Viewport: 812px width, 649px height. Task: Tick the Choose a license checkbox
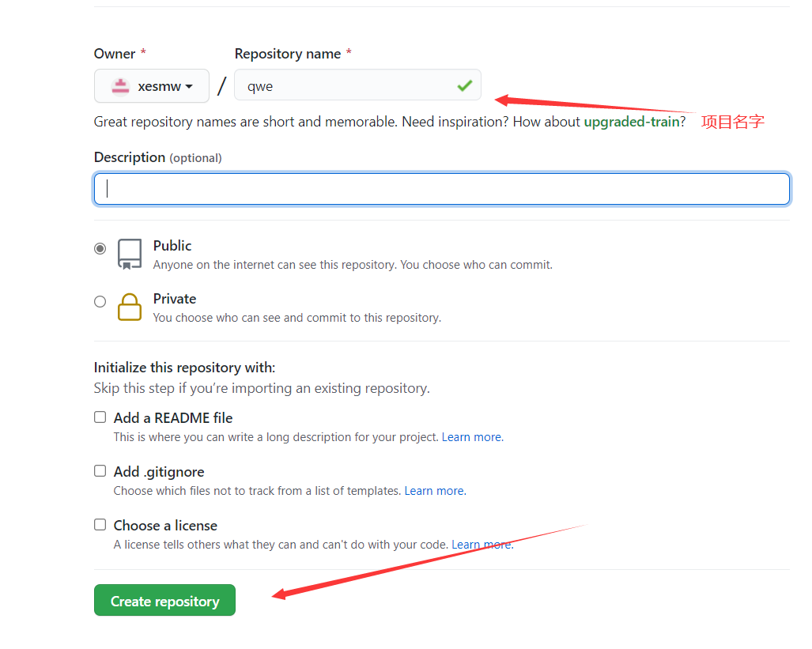100,525
